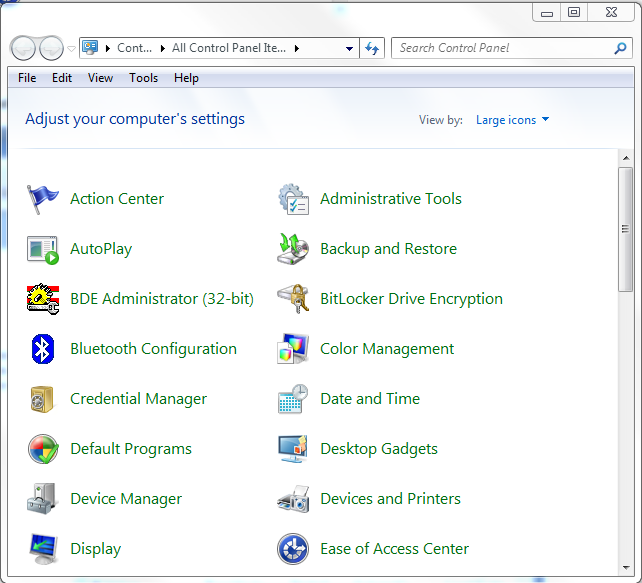Click the vertical scrollbar thumb
The height and width of the screenshot is (583, 642).
click(626, 230)
